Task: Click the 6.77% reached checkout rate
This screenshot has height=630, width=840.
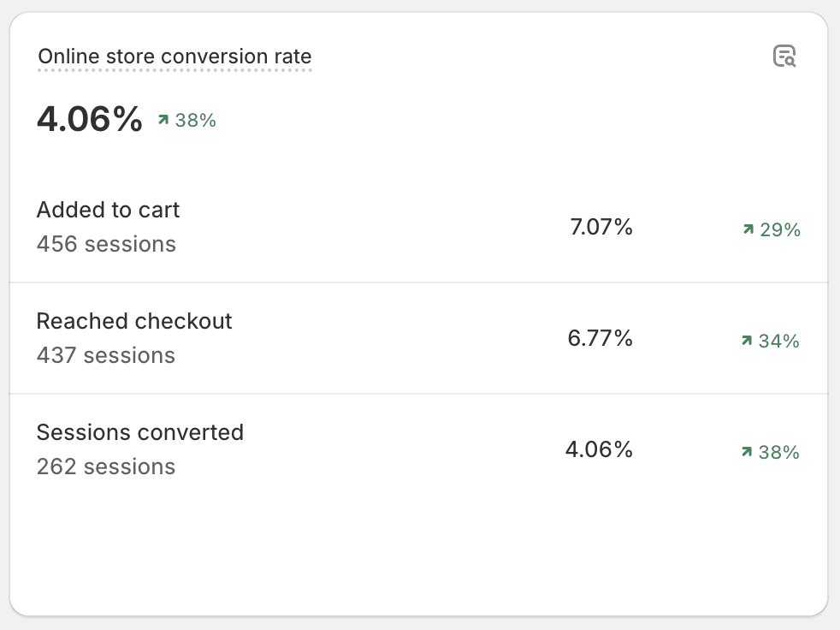Action: pyautogui.click(x=600, y=337)
